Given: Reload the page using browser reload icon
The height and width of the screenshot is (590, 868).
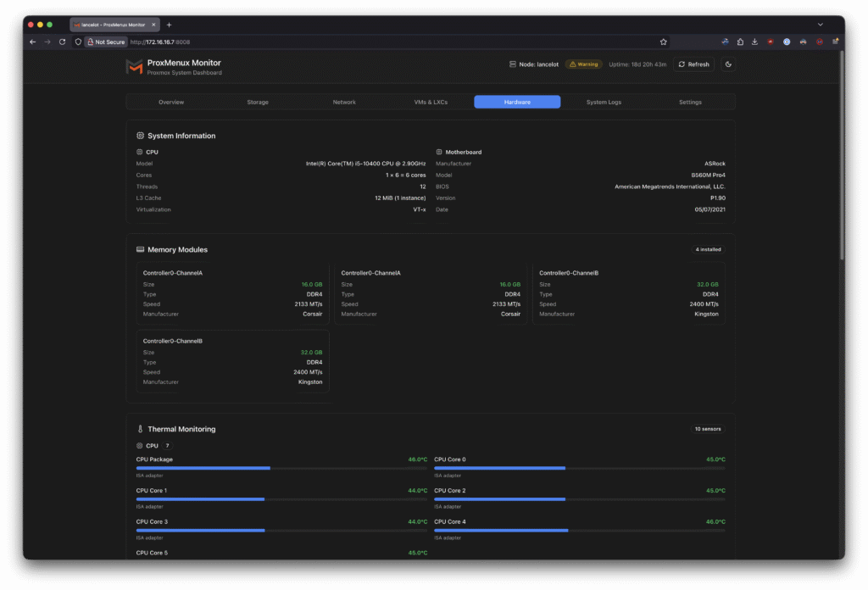Looking at the screenshot, I should click(63, 42).
